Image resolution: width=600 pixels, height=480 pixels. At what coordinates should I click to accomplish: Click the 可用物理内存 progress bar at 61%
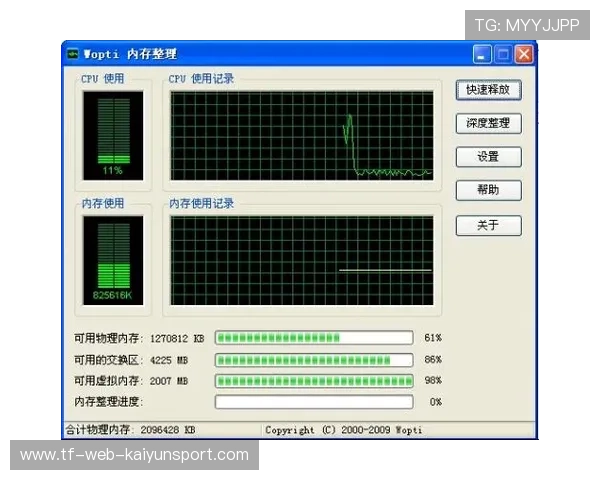[x=314, y=338]
